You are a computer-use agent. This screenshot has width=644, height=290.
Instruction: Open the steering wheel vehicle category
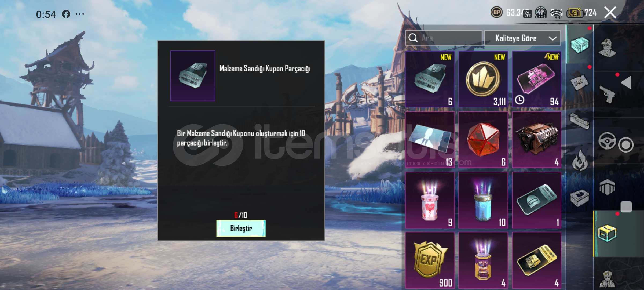[607, 140]
